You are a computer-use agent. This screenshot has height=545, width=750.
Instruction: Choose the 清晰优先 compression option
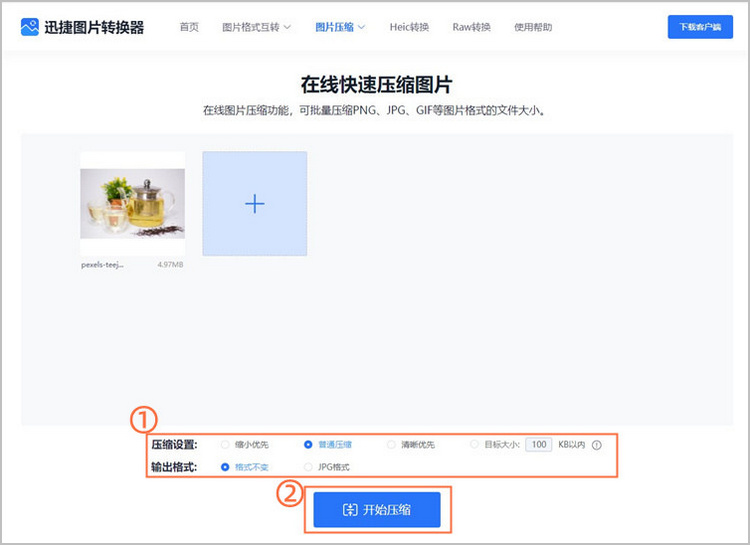coord(391,445)
